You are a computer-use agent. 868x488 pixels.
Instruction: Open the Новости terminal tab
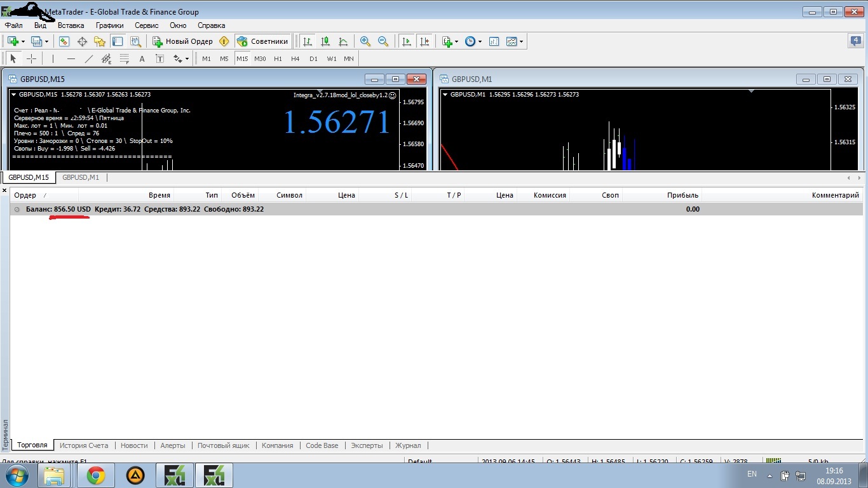click(134, 445)
